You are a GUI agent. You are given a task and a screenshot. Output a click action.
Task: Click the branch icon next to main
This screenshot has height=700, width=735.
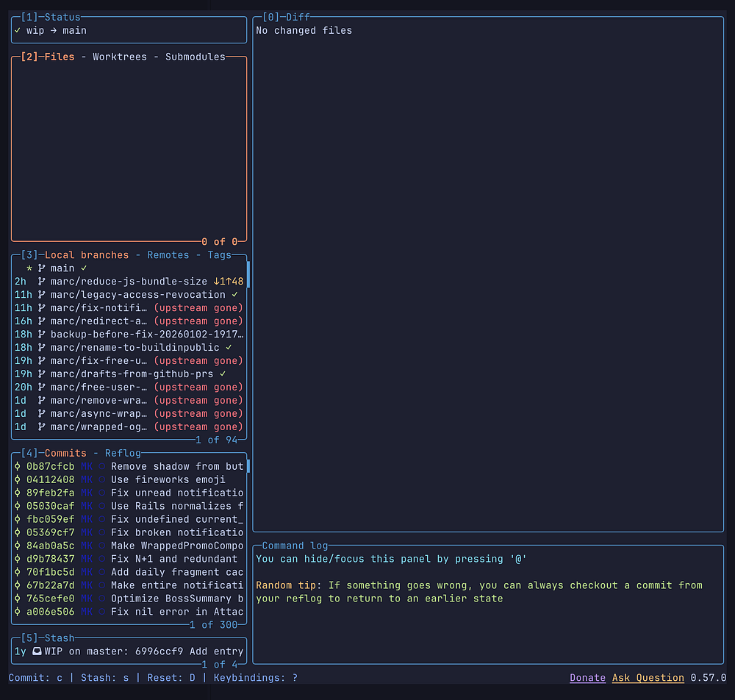41,268
